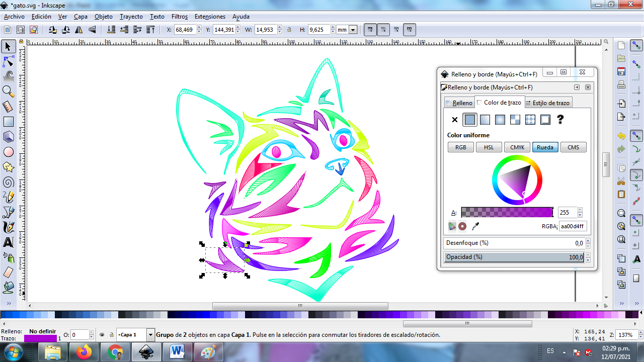Click the alpha channel slider
This screenshot has width=644, height=362.
click(x=507, y=212)
